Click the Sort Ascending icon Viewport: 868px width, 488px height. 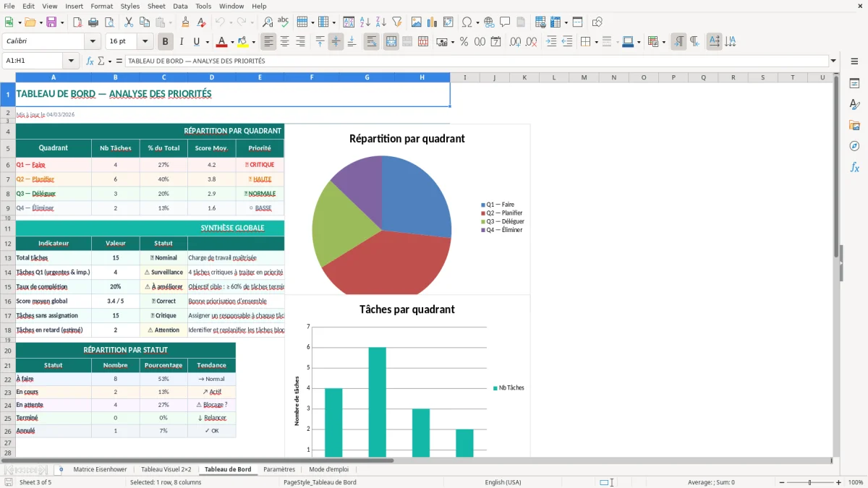click(x=365, y=22)
